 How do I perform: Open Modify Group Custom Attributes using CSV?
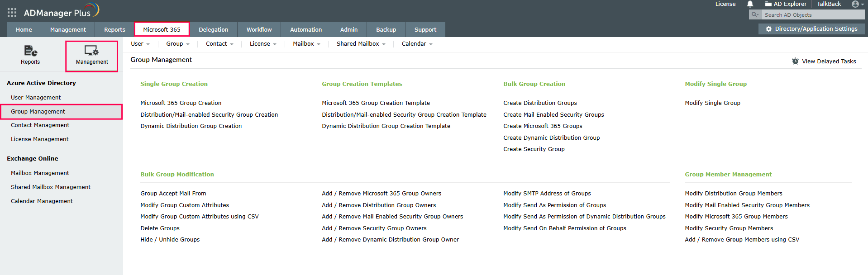[200, 217]
